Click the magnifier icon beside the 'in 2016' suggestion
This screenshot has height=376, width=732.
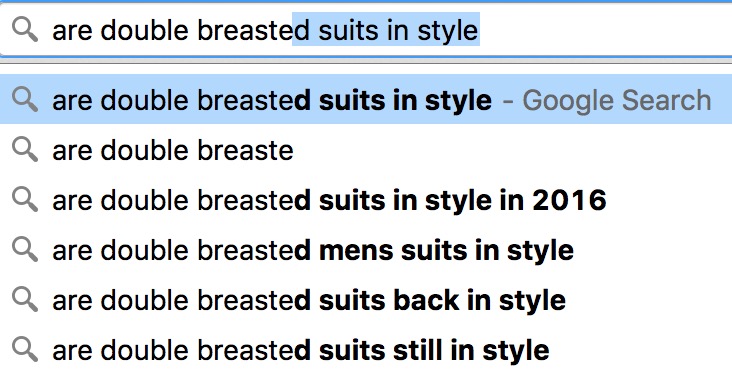click(x=25, y=199)
